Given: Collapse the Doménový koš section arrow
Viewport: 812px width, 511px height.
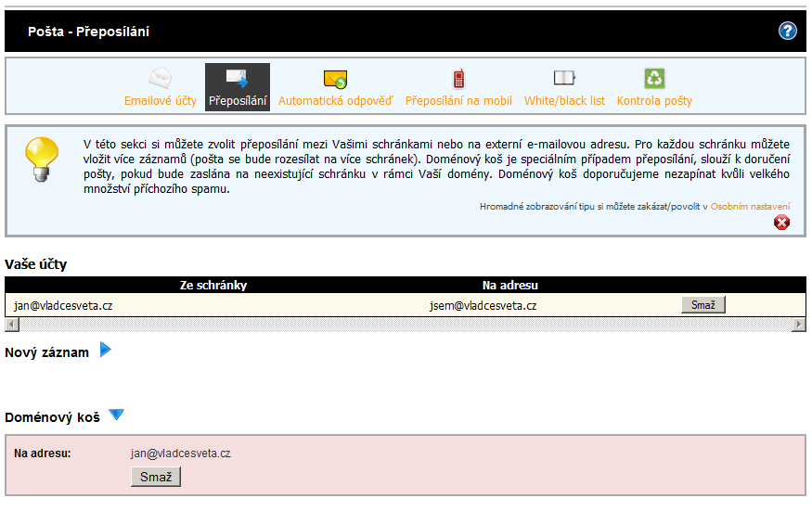Looking at the screenshot, I should click(x=116, y=415).
